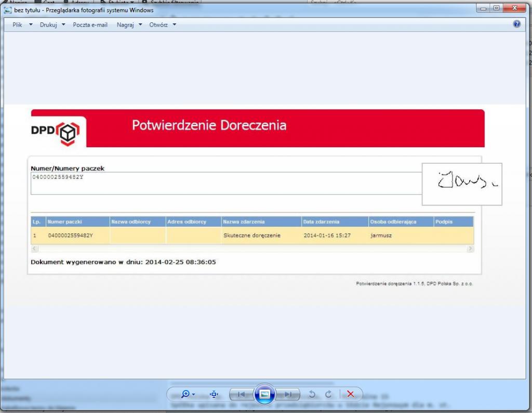Click the Nazwa odbiorcy column header

pyautogui.click(x=137, y=222)
